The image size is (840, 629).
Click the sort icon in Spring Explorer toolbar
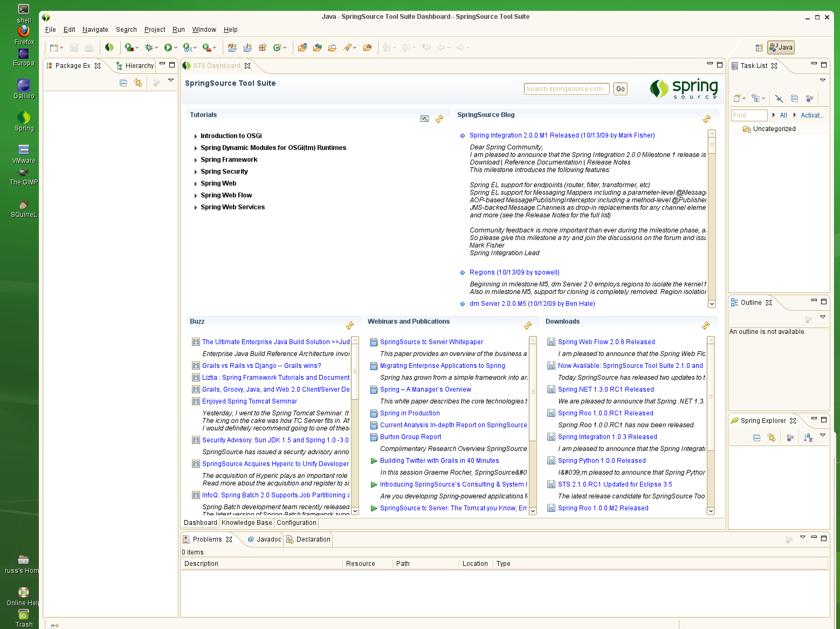coord(808,437)
